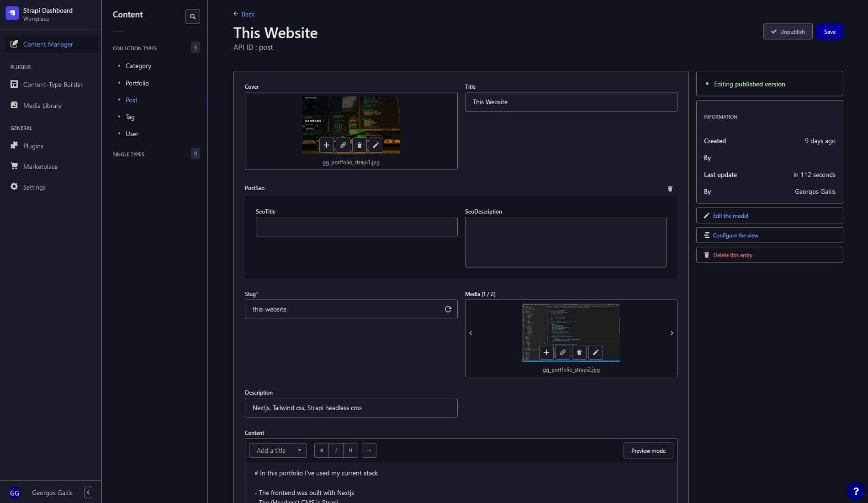Apply italic formatting in Content editor
868x503 pixels.
(336, 450)
